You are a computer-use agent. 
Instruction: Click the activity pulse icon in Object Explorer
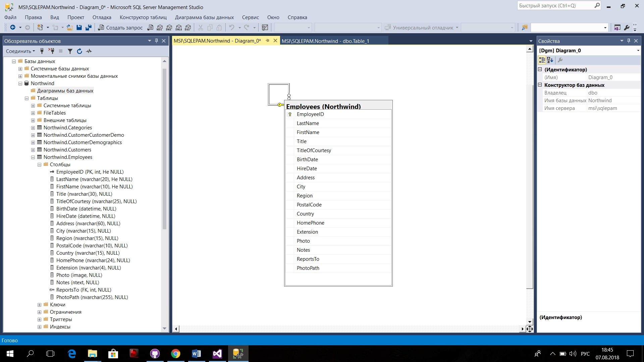(x=89, y=51)
